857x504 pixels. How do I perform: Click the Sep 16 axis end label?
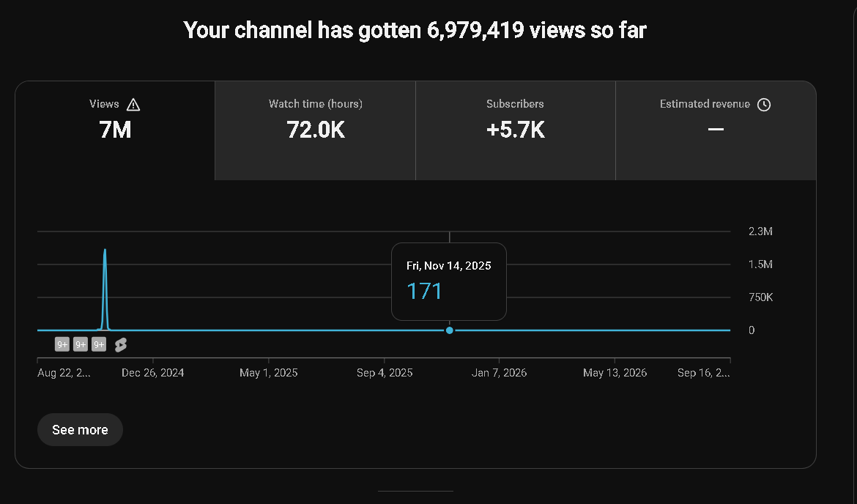[x=703, y=373]
